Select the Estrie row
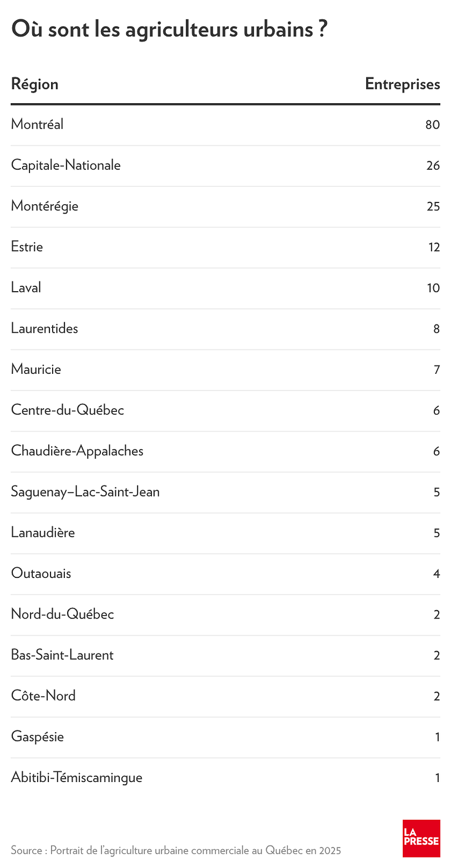The height and width of the screenshot is (868, 451). pos(225,247)
